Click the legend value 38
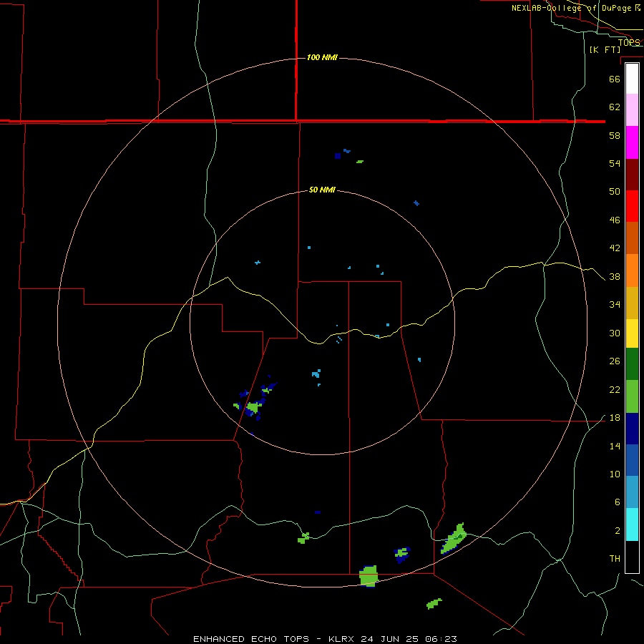Image resolution: width=644 pixels, height=644 pixels. click(x=615, y=276)
